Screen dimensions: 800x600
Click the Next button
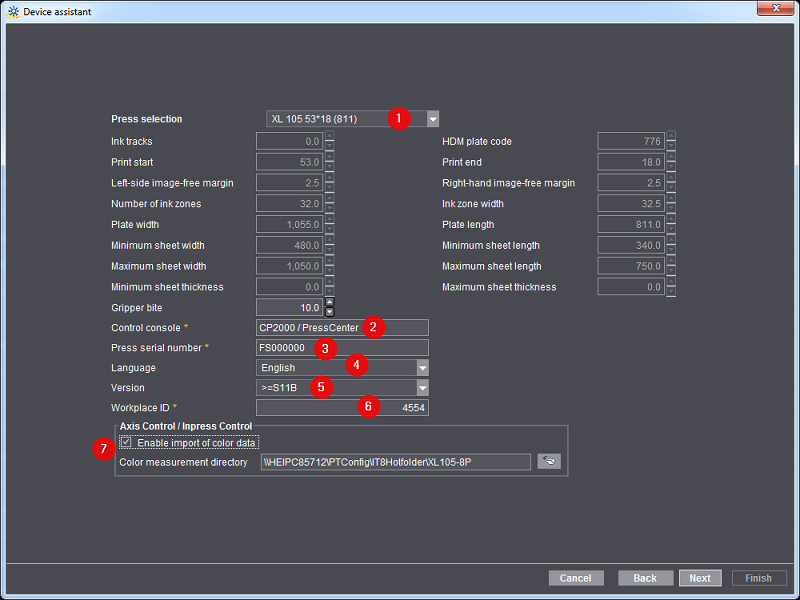click(700, 577)
